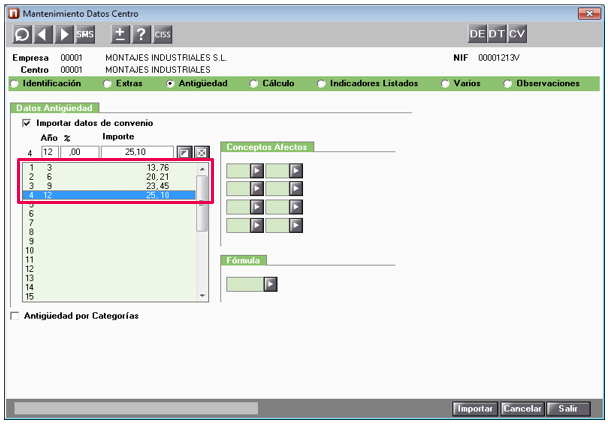Image resolution: width=608 pixels, height=424 pixels.
Task: Open the CV shortcut button
Action: tap(517, 34)
